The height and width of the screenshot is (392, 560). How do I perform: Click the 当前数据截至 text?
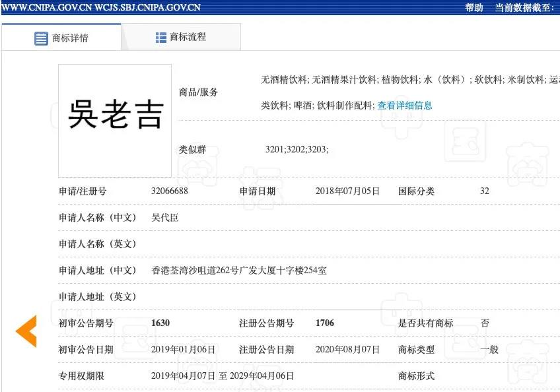(524, 7)
